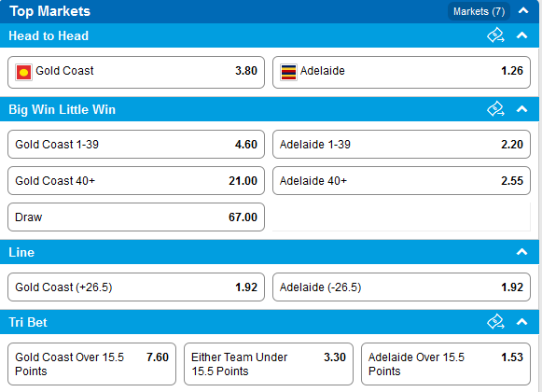The height and width of the screenshot is (392, 542).
Task: Collapse the Line market
Action: tap(522, 251)
